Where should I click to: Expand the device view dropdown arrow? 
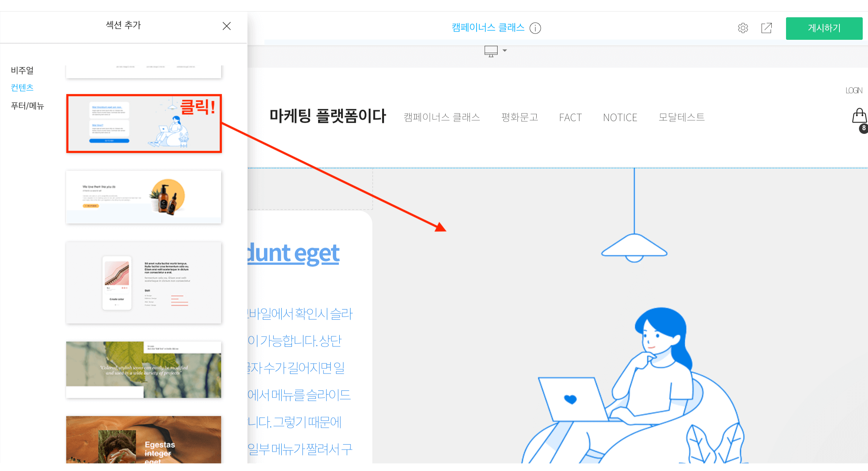pos(505,50)
